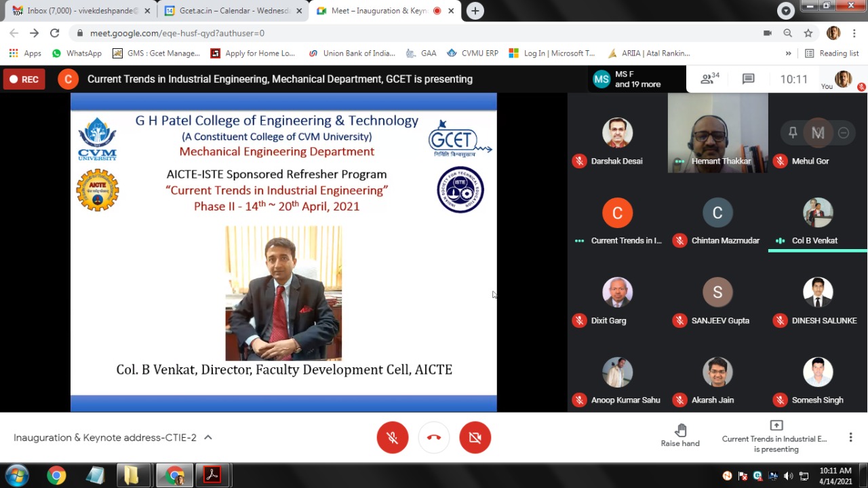The height and width of the screenshot is (488, 868).
Task: Open the Windows Start menu
Action: [x=16, y=475]
